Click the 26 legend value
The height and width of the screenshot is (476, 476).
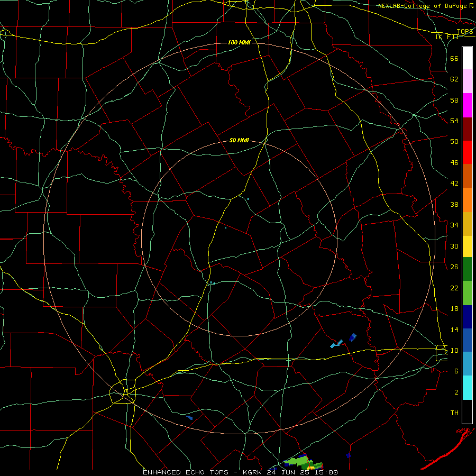[454, 267]
